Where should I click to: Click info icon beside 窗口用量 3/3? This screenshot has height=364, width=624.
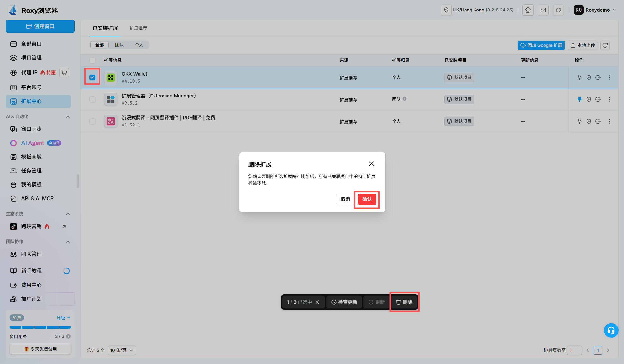(x=68, y=336)
